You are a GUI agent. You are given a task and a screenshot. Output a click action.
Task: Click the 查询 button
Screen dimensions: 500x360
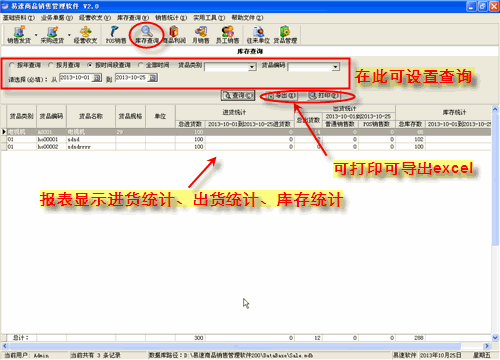(x=238, y=96)
